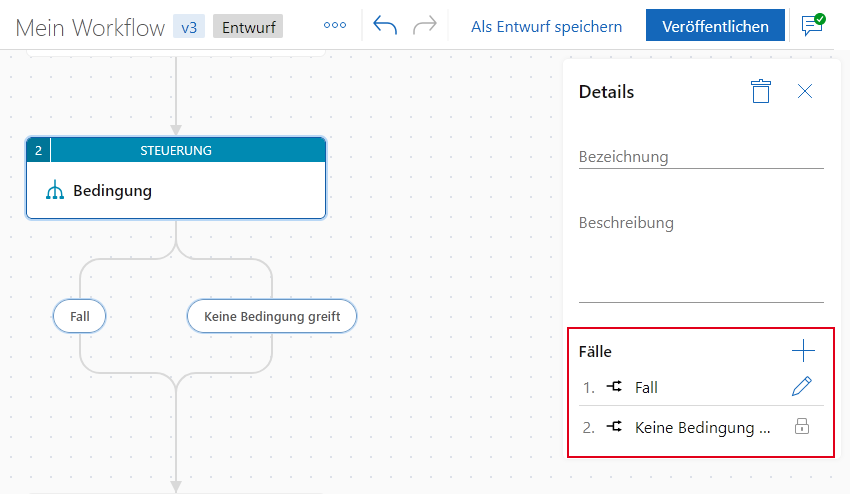Click the lock icon beside Keine Bedingung
The height and width of the screenshot is (494, 850).
coord(801,427)
